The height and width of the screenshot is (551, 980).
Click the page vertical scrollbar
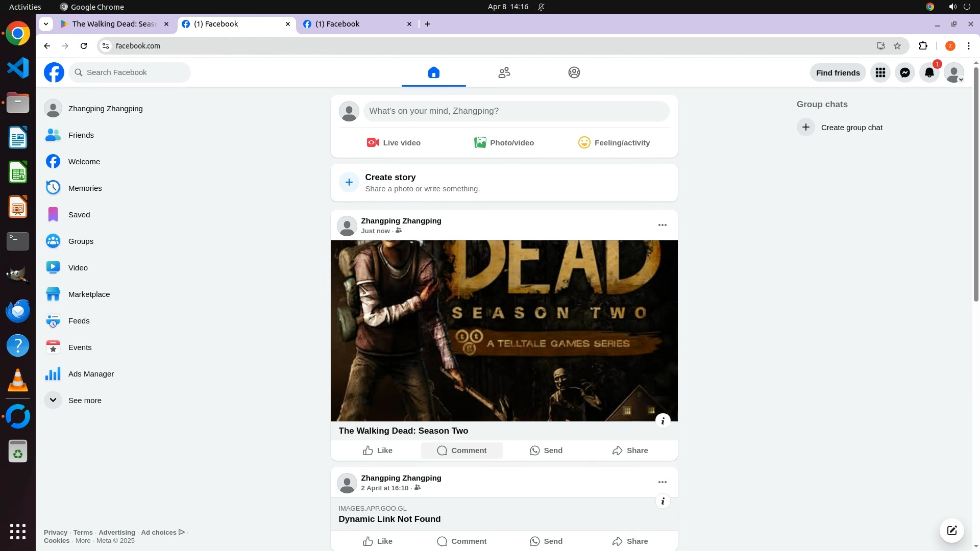pos(976,184)
